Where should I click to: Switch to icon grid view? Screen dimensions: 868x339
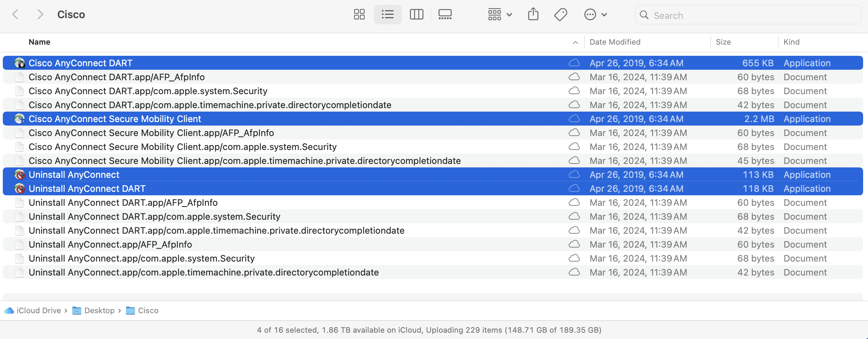[359, 15]
